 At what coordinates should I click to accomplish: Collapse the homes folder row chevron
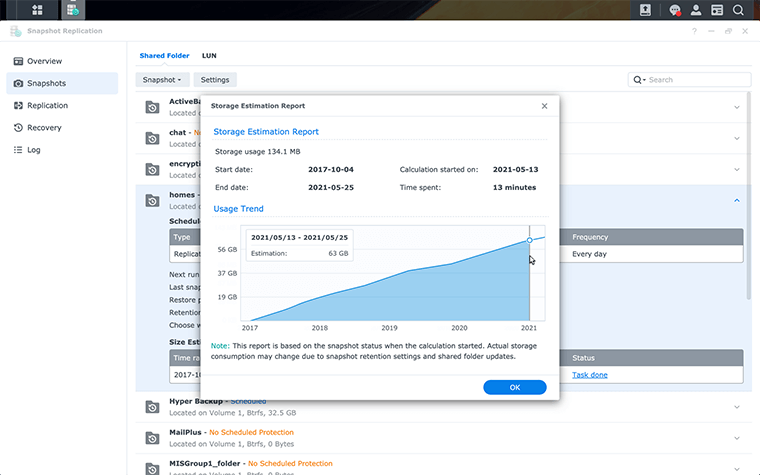[737, 200]
